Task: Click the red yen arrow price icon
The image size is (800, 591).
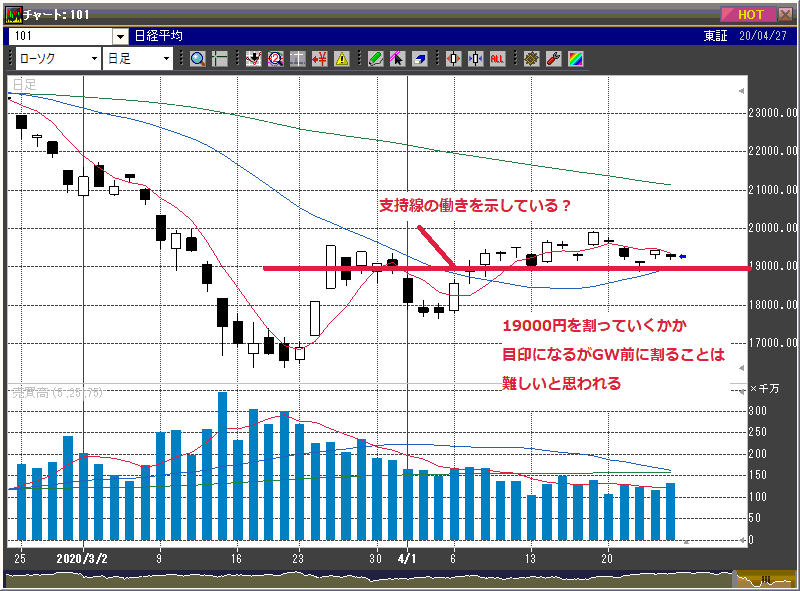Action: pos(320,59)
